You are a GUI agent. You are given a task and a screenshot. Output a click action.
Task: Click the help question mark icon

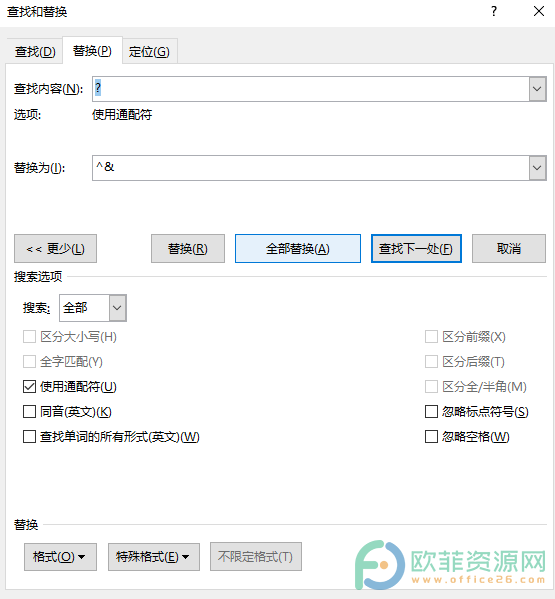pyautogui.click(x=494, y=11)
